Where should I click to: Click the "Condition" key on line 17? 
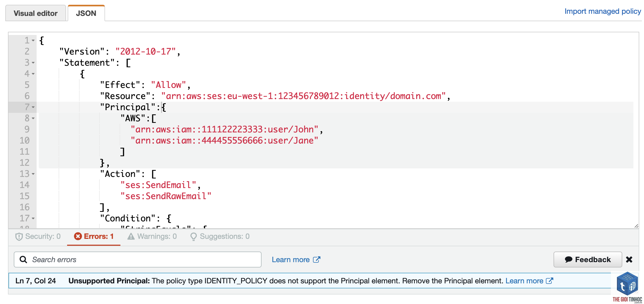pyautogui.click(x=128, y=218)
